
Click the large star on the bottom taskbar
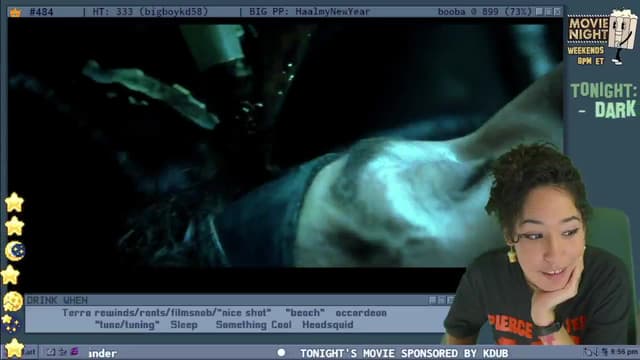pos(14,349)
